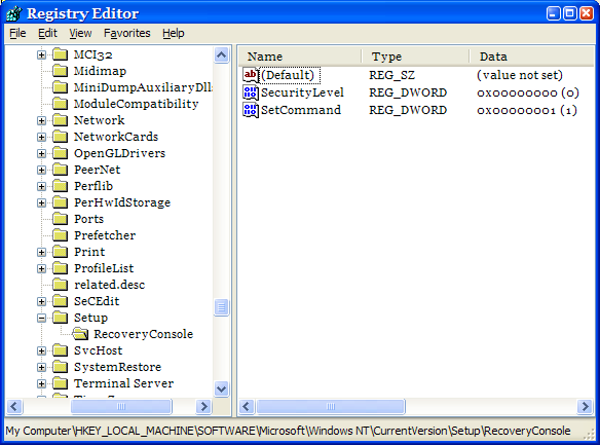
Task: Select the SetCommand value name
Action: coord(301,110)
